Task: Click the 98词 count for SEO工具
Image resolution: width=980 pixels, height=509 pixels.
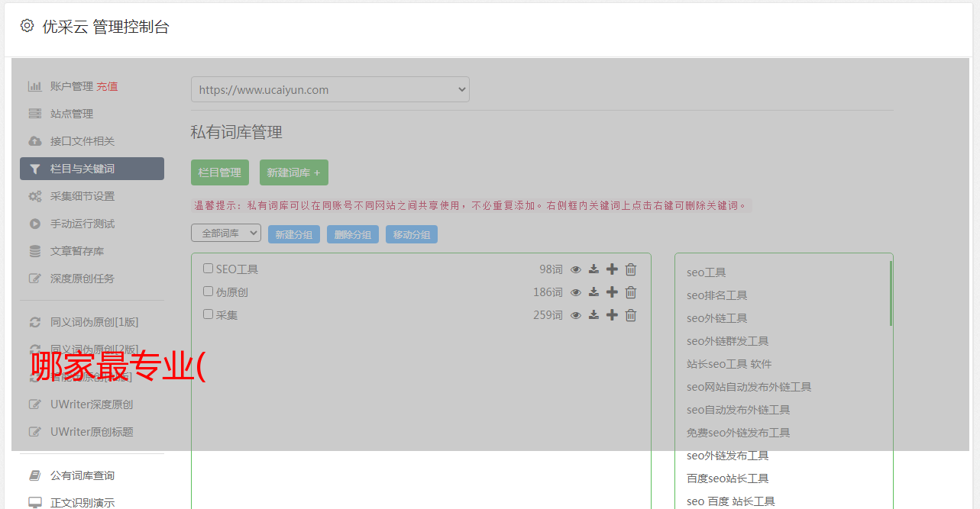Action: (x=551, y=269)
